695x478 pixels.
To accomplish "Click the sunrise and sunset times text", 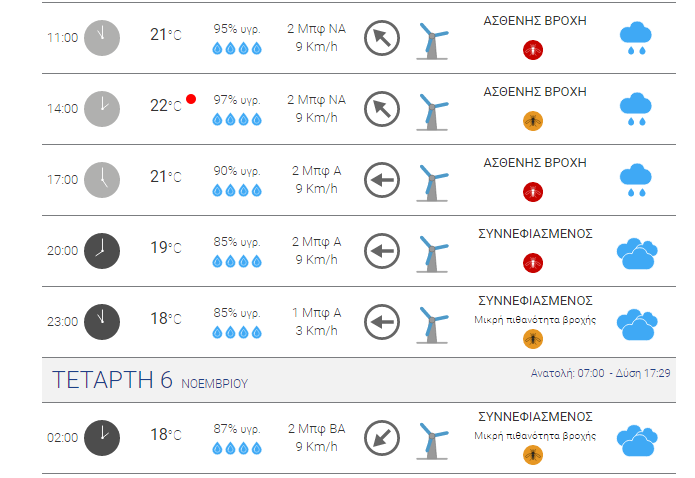I will [601, 373].
